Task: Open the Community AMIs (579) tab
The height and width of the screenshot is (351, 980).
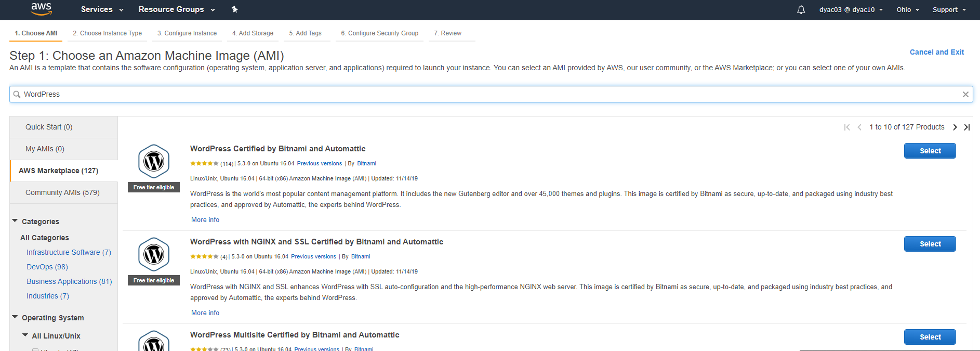Action: click(x=64, y=192)
